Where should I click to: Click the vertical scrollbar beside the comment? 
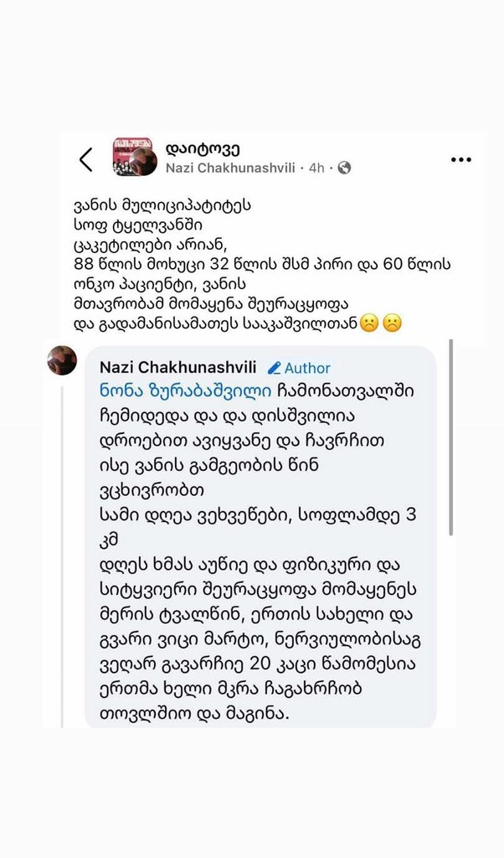point(451,436)
